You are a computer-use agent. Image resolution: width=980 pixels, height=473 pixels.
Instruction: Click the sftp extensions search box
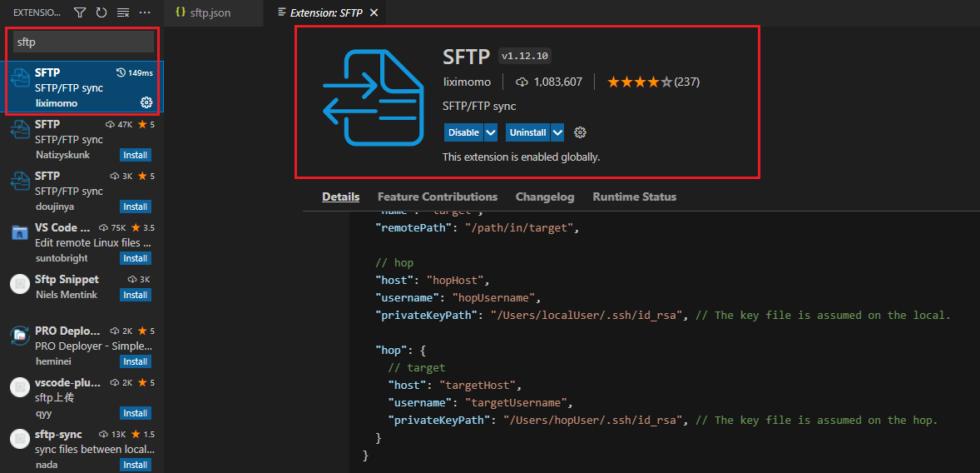tap(84, 42)
